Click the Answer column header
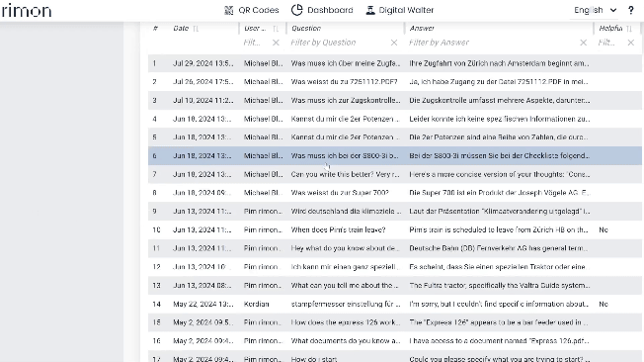Viewport: 644px width, 362px height. point(422,29)
